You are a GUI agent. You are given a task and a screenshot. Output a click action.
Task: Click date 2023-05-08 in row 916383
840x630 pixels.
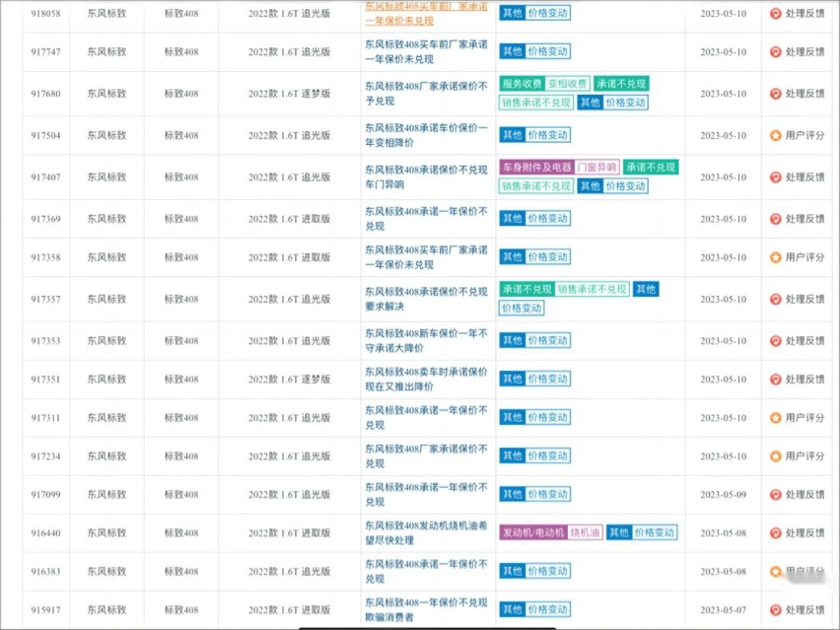[x=724, y=572]
